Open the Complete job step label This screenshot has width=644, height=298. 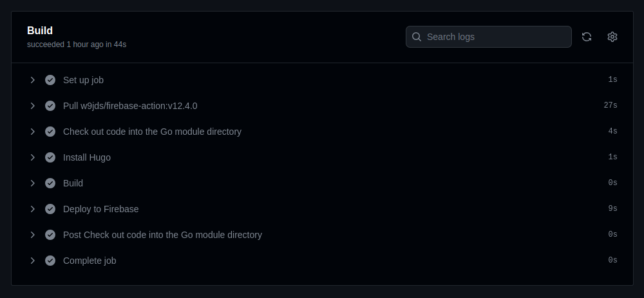click(90, 261)
